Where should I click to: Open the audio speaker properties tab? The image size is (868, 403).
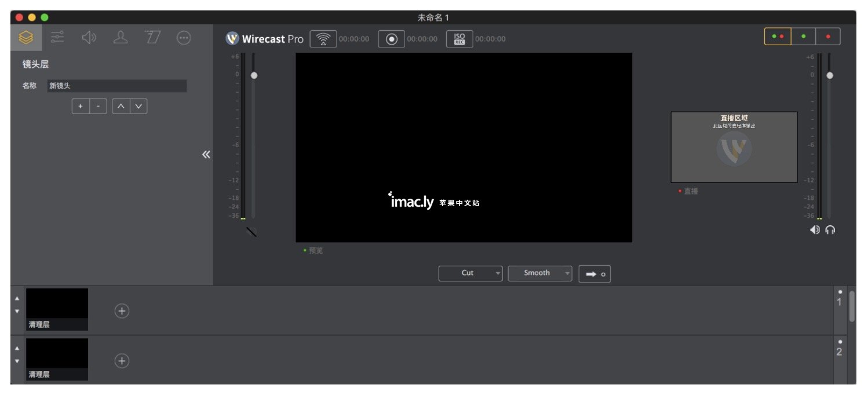pos(89,38)
